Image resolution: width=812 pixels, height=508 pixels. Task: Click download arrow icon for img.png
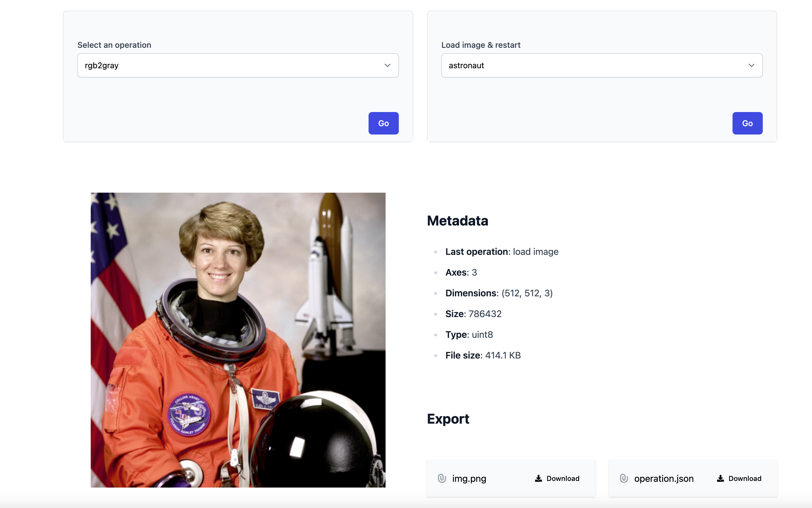538,478
